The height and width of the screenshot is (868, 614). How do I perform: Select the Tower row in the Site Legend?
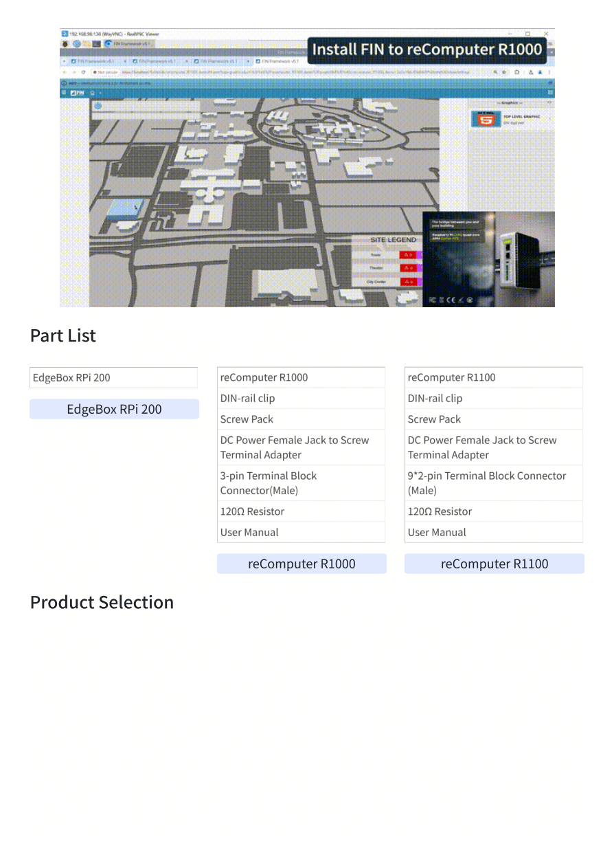387,255
